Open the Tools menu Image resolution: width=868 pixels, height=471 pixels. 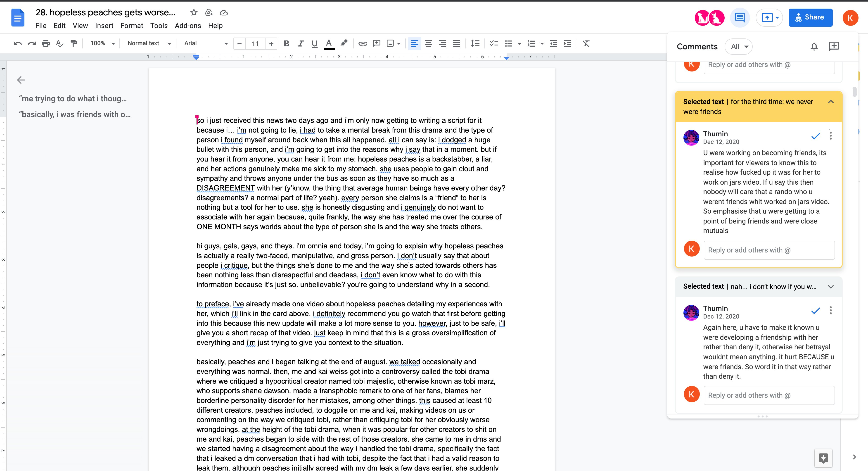pos(159,26)
